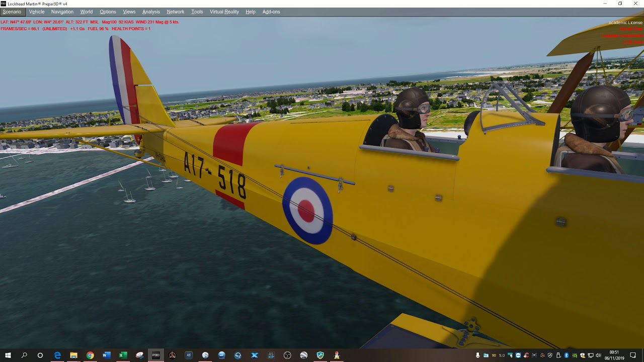Open TeamViewer from the system tray
Viewport: 644px width, 362px height.
click(x=518, y=355)
